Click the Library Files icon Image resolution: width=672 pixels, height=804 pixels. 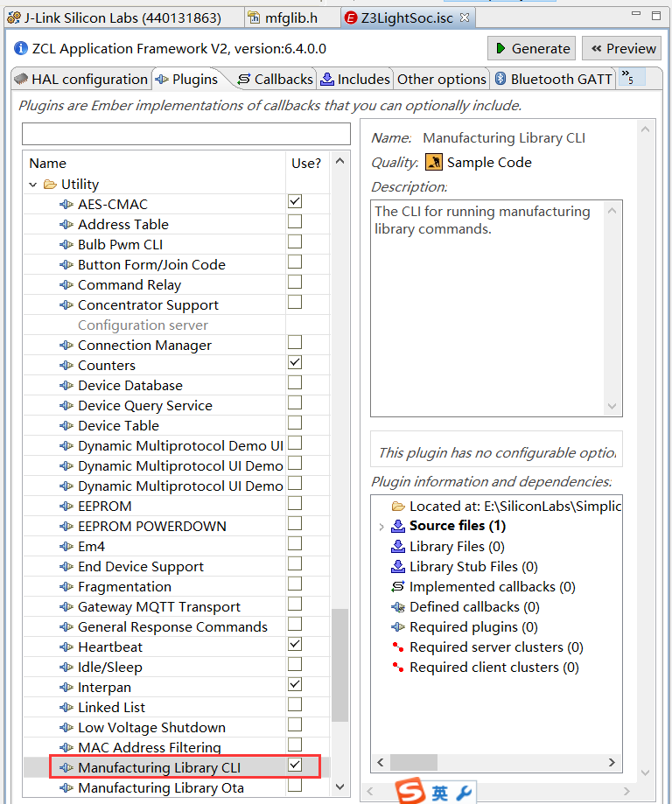(x=398, y=547)
